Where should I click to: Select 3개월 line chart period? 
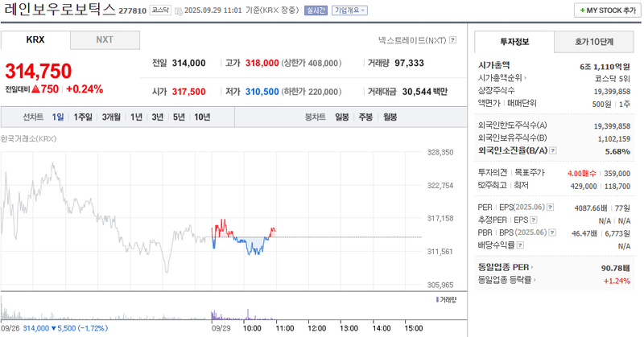tap(111, 117)
